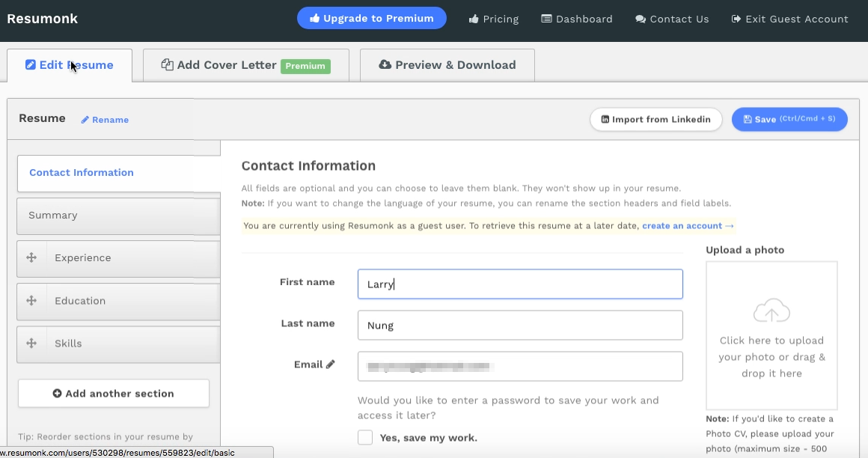Select the Edit Resume tab

click(x=70, y=65)
